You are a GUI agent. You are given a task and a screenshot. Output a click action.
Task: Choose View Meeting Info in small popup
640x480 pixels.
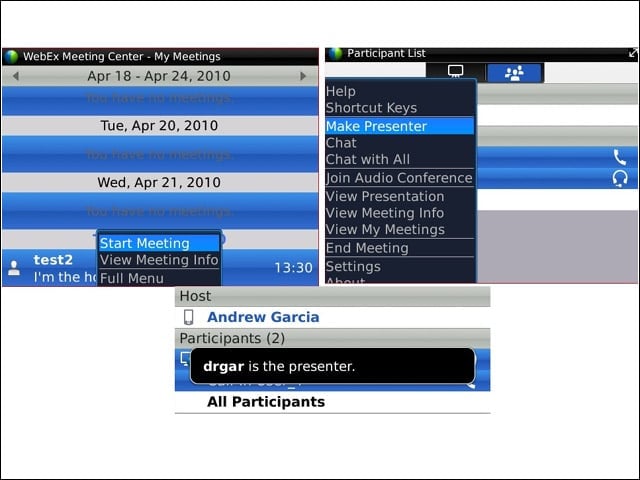point(159,260)
